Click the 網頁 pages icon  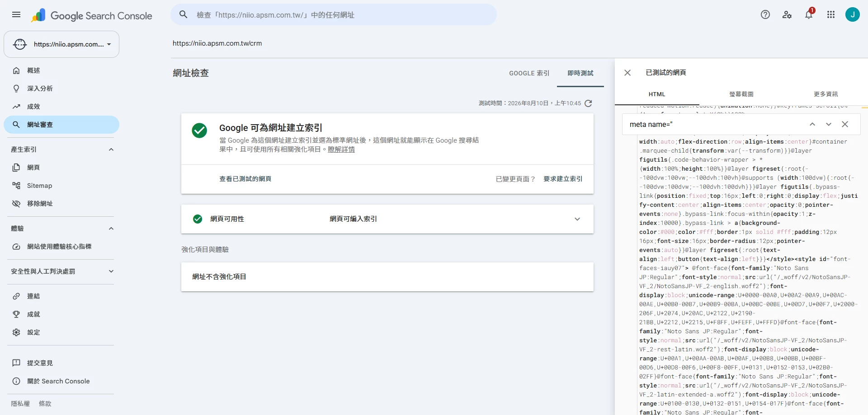16,168
